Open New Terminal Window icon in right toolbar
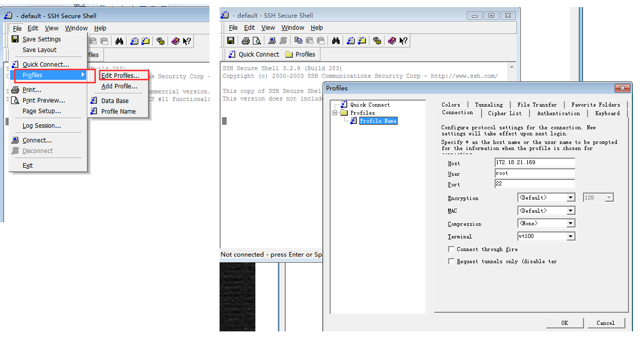 [x=352, y=41]
